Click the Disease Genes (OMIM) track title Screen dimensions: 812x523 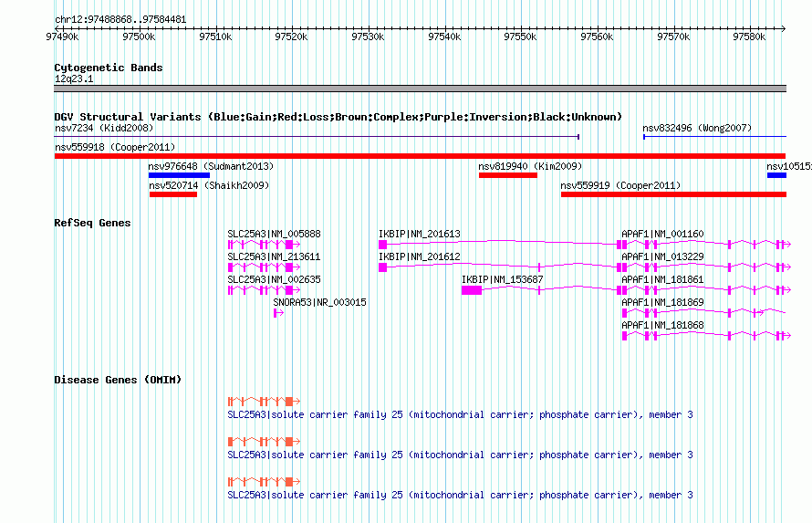click(x=118, y=380)
